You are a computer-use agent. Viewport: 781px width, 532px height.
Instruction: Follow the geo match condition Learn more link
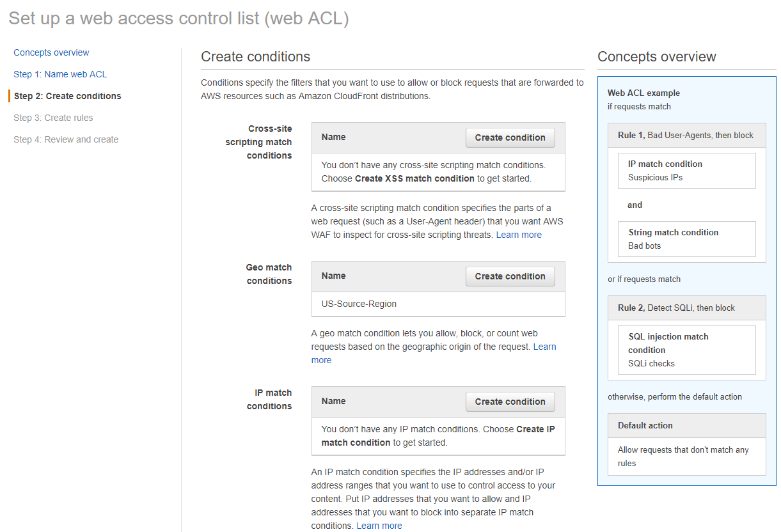[544, 347]
